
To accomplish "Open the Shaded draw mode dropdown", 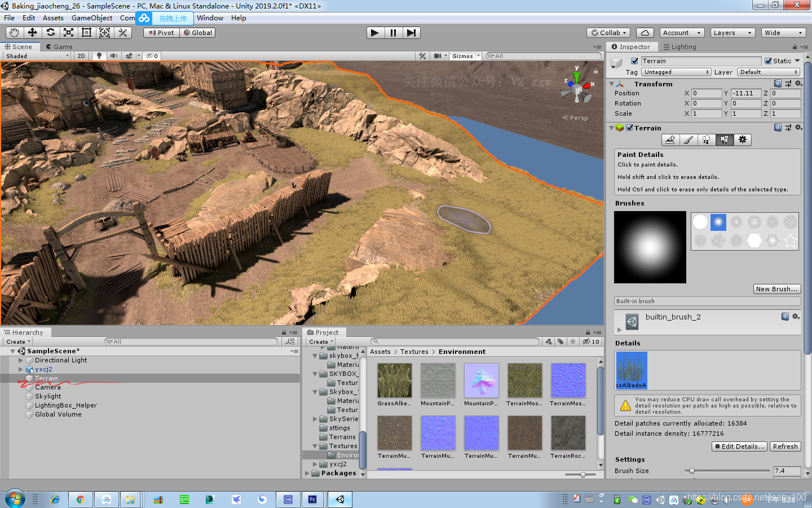I will 37,56.
